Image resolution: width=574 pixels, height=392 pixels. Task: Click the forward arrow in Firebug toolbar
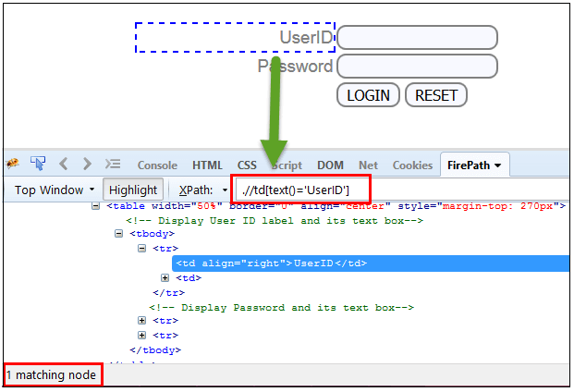pyautogui.click(x=87, y=165)
